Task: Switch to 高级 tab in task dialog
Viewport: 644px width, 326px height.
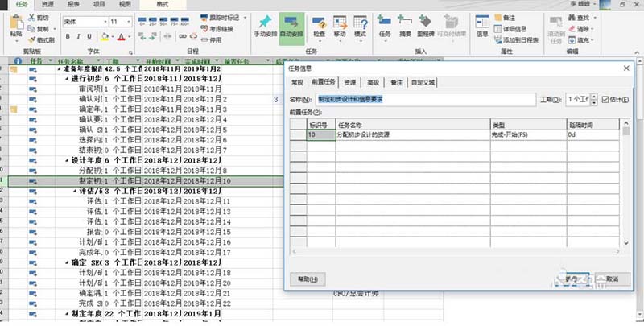Action: click(373, 83)
